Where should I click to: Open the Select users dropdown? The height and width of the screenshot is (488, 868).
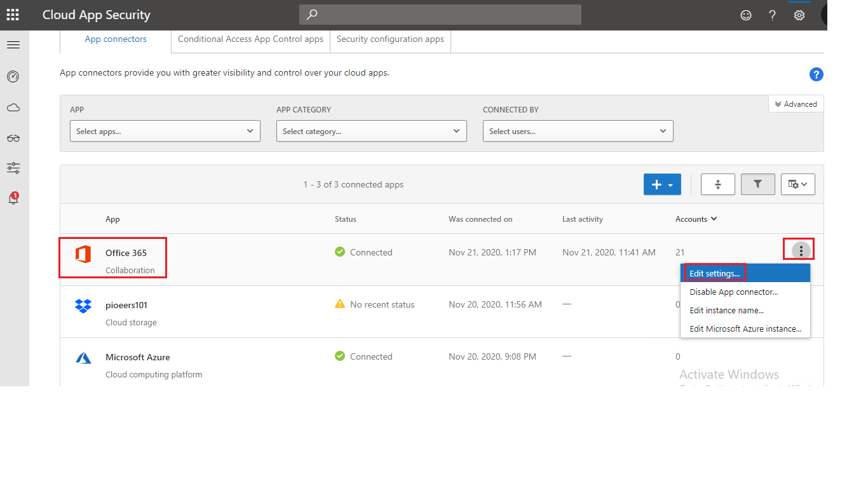pyautogui.click(x=578, y=131)
